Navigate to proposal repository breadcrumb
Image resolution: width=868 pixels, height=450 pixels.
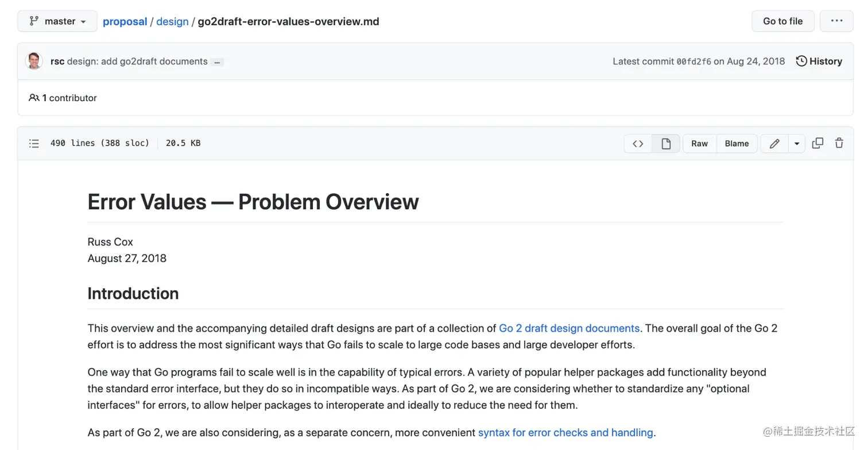coord(125,21)
